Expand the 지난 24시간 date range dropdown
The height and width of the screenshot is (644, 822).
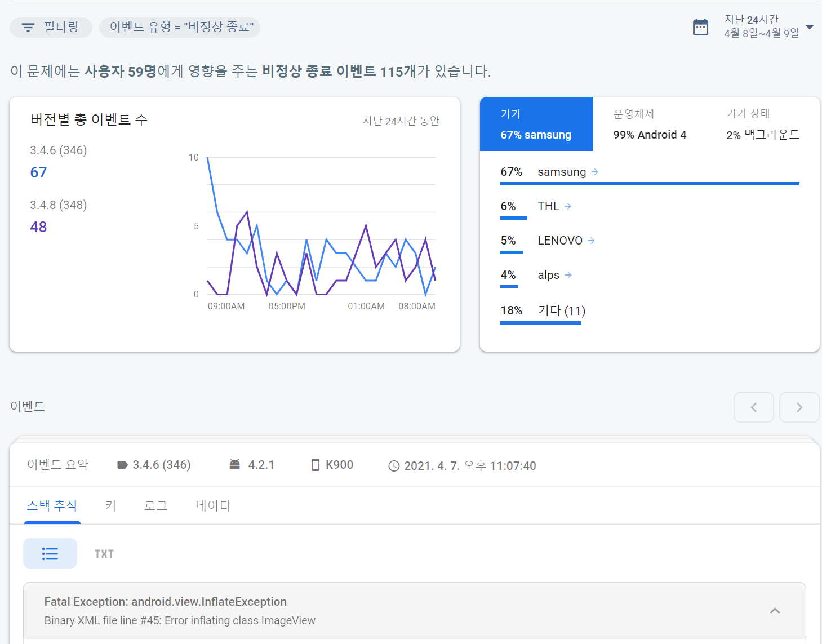click(x=810, y=27)
